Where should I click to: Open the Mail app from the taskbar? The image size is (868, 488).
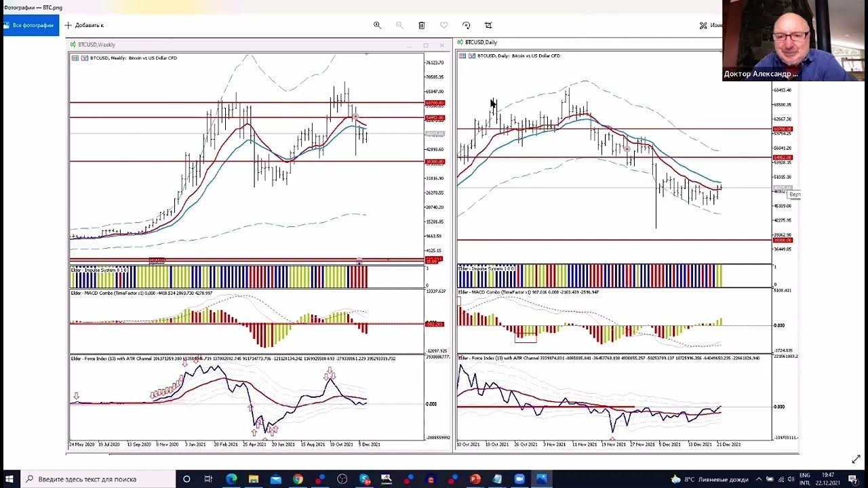tap(275, 479)
